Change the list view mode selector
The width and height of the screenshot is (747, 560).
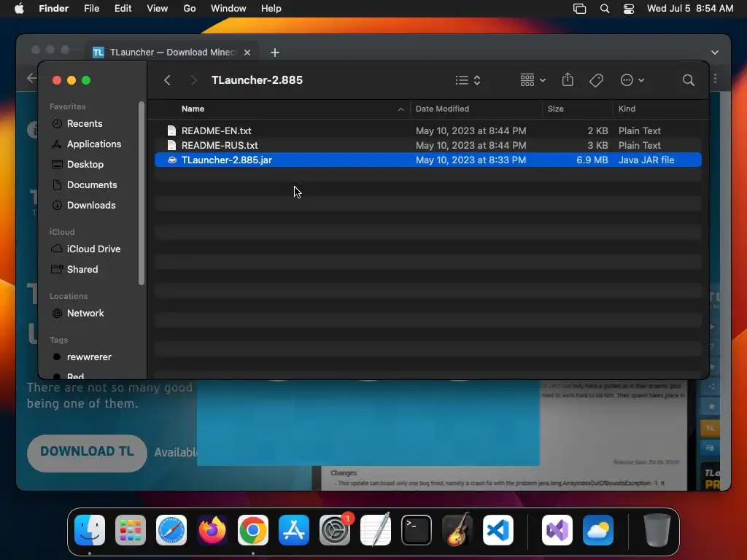pyautogui.click(x=468, y=80)
